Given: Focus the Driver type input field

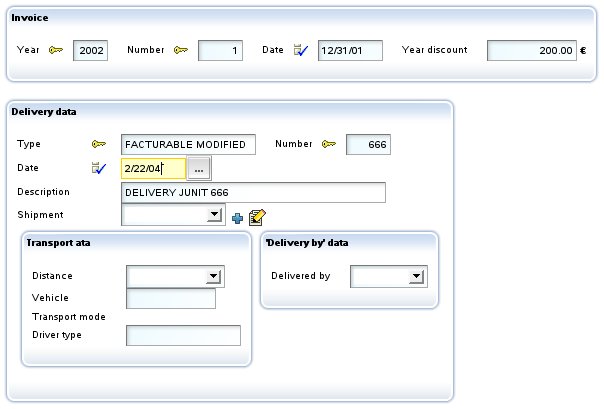Looking at the screenshot, I should tap(183, 335).
